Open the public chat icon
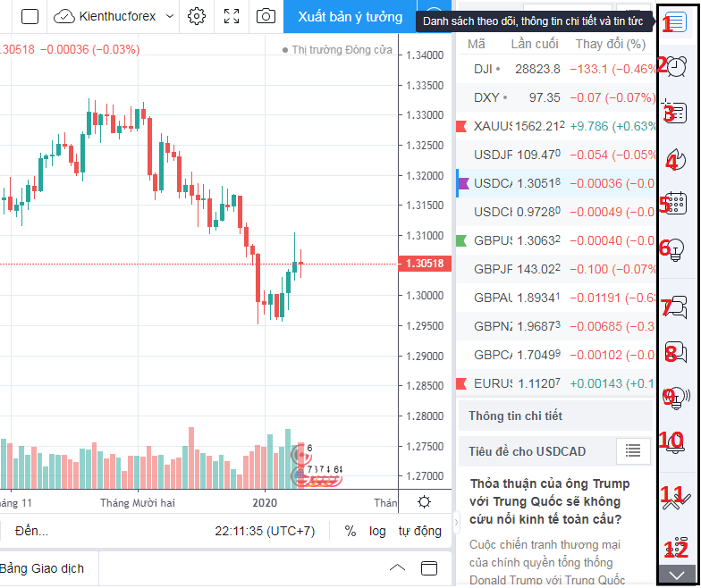The width and height of the screenshot is (701, 588). [x=679, y=307]
